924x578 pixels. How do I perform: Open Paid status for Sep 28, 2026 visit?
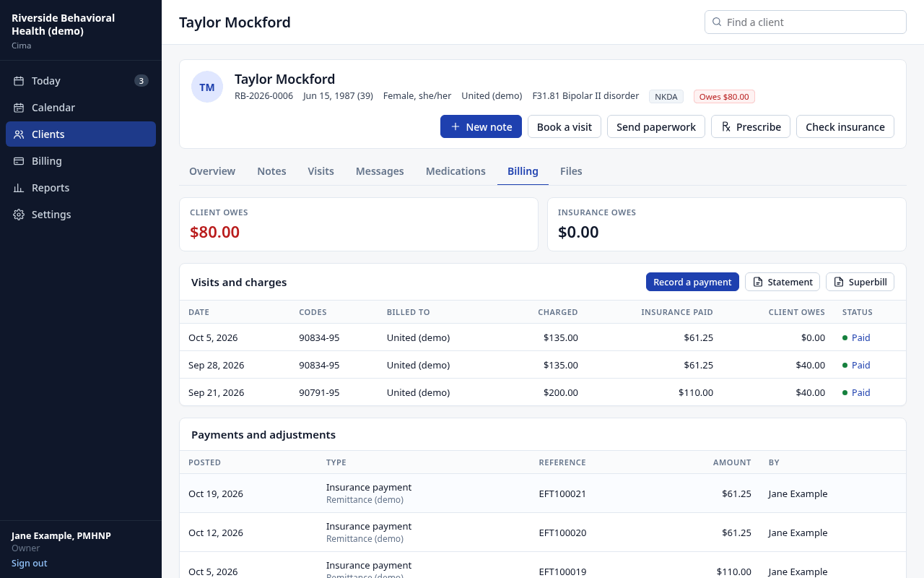click(860, 365)
